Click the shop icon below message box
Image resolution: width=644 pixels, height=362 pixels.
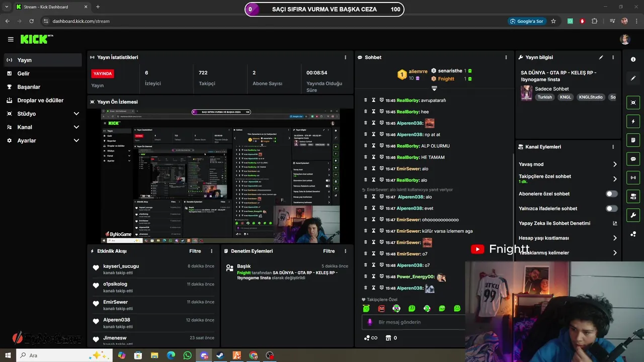click(388, 338)
